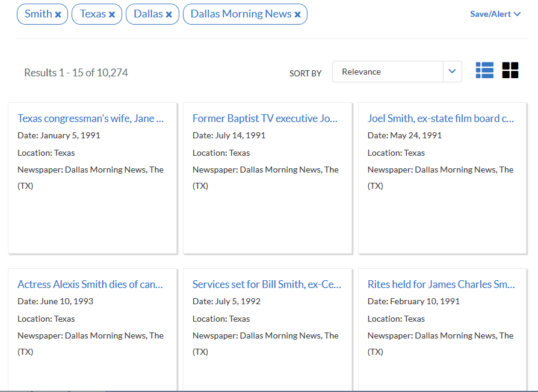Switch to list view icon

484,70
